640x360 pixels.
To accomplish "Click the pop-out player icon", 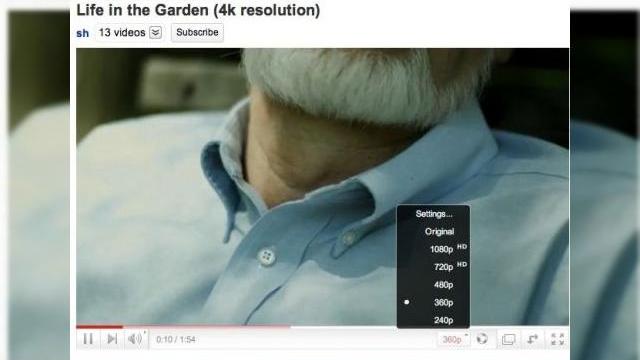I will click(533, 339).
